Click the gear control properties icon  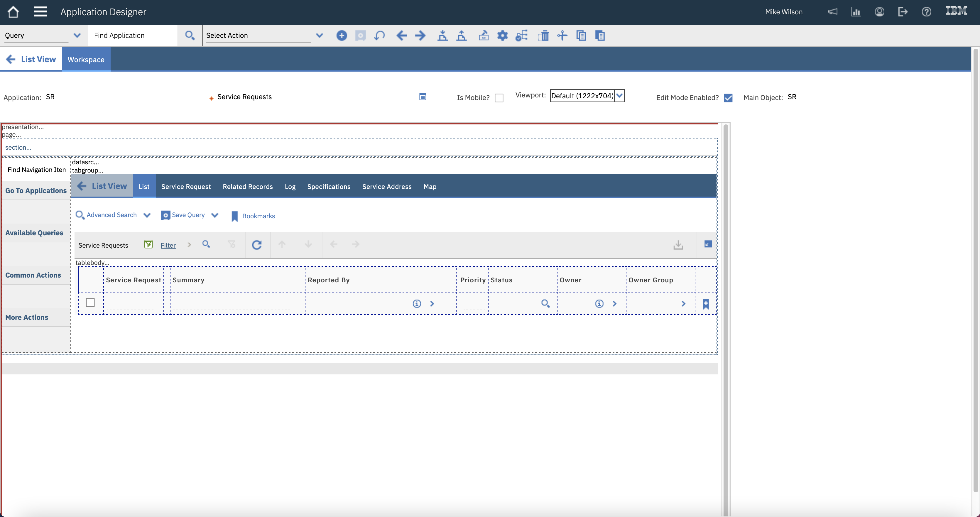[x=502, y=36]
